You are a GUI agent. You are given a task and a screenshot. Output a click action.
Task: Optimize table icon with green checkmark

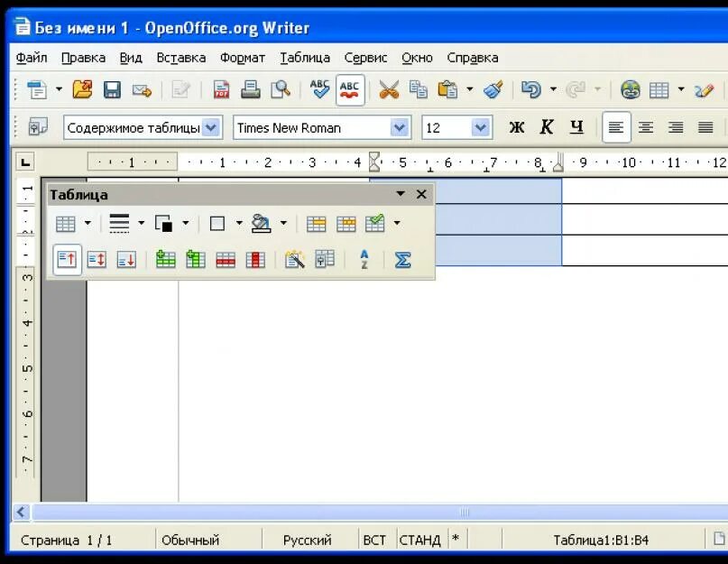[375, 223]
